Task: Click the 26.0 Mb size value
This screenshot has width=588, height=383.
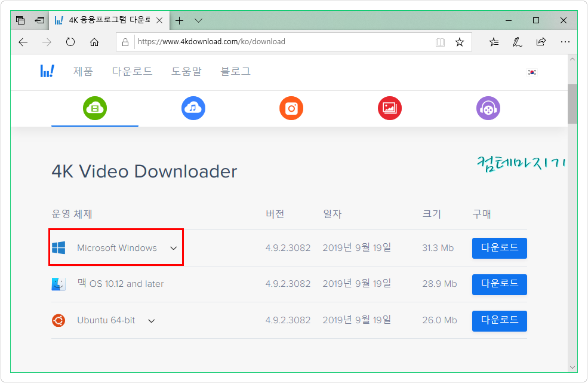Action: pos(439,320)
